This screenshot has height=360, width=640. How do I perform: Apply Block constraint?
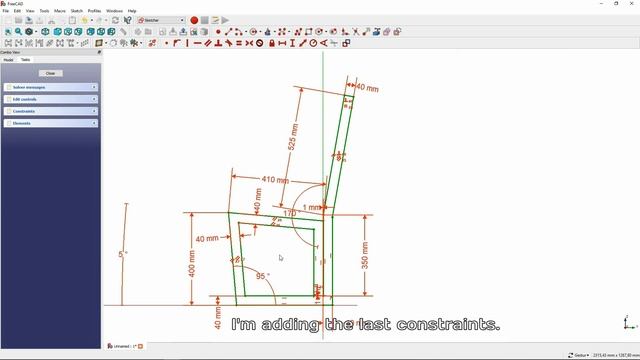260,43
